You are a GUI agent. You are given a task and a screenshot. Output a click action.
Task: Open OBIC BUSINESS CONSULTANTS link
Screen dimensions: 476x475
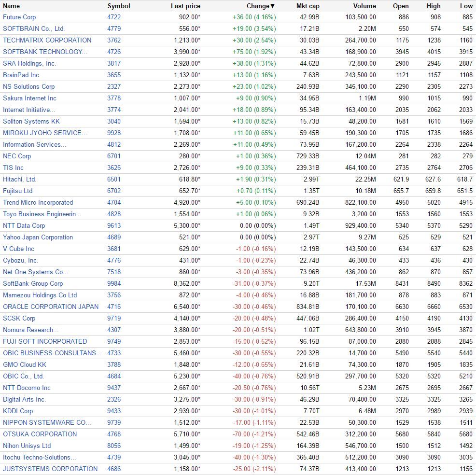52,353
